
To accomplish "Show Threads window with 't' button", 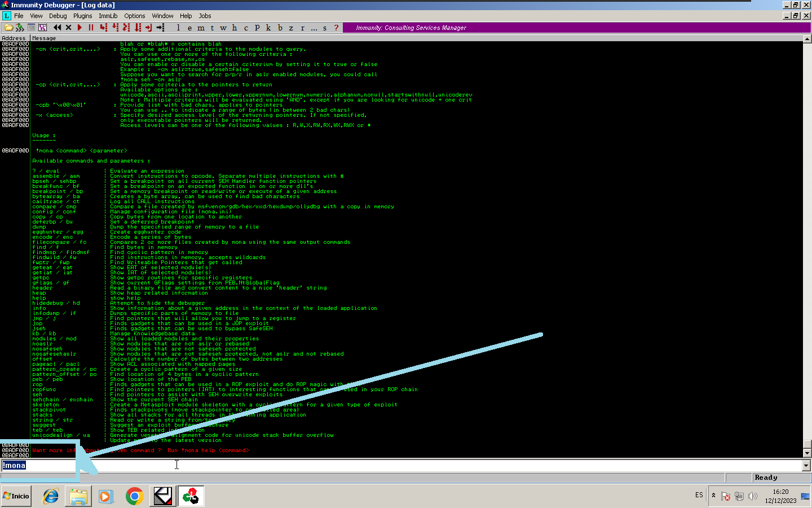I will pos(212,28).
